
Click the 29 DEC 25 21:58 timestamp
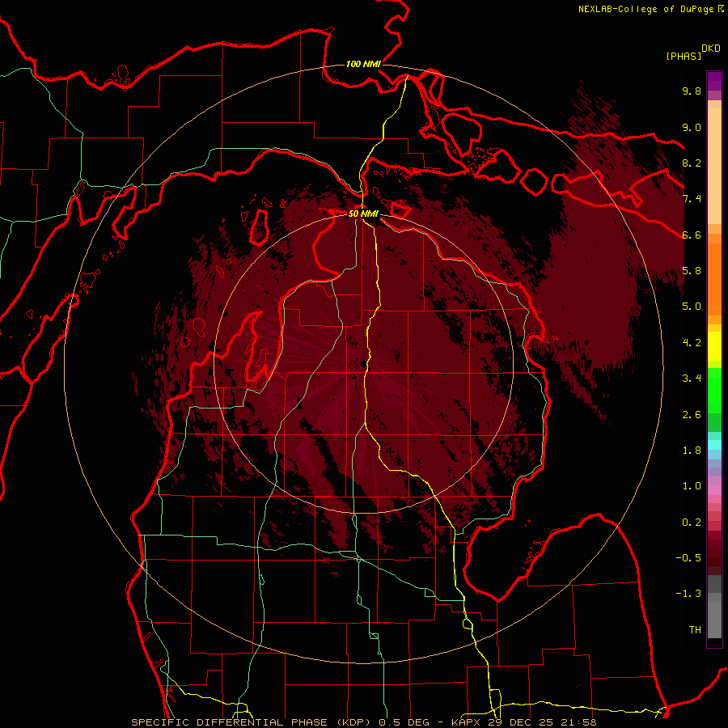coord(542,722)
